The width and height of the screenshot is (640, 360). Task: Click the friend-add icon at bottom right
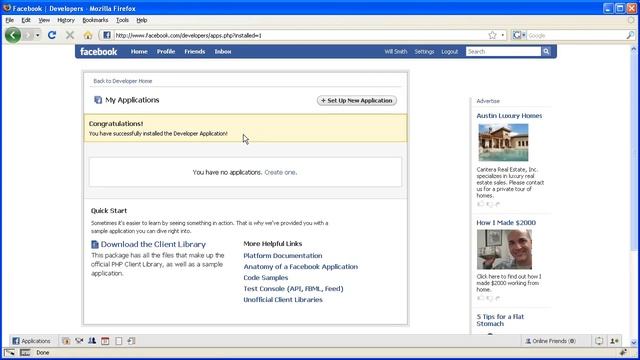[614, 341]
